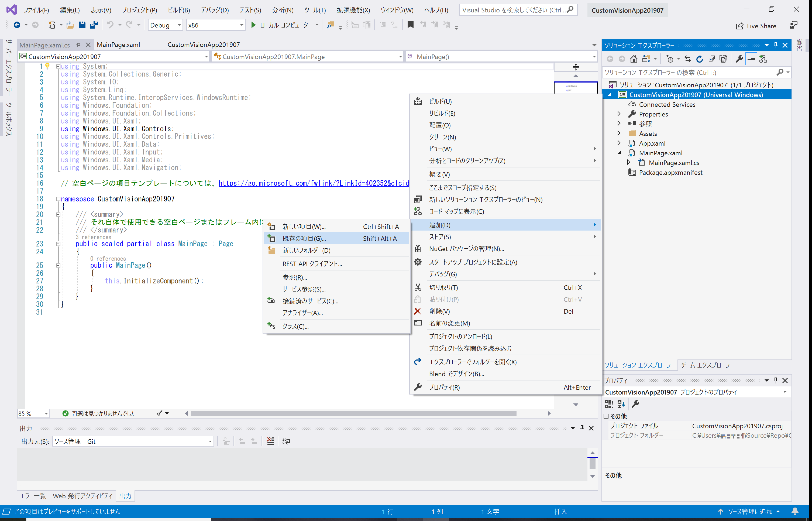812x521 pixels.
Task: Toggle Categorized view in Properties panel
Action: (x=609, y=404)
